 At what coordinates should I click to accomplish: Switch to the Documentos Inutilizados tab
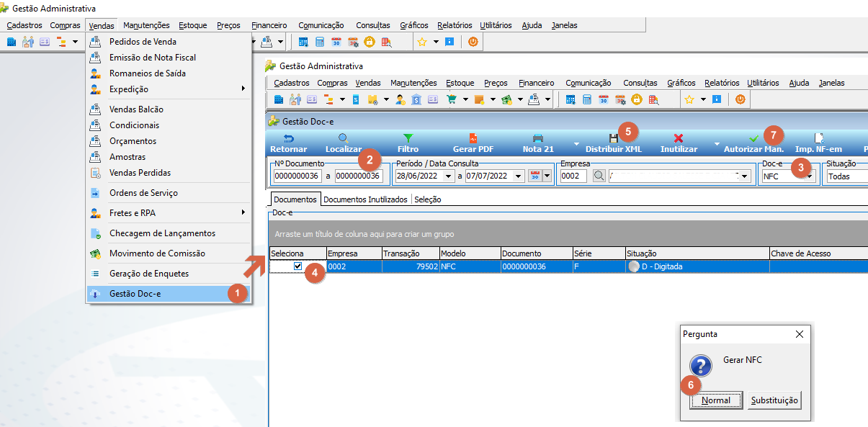(365, 199)
